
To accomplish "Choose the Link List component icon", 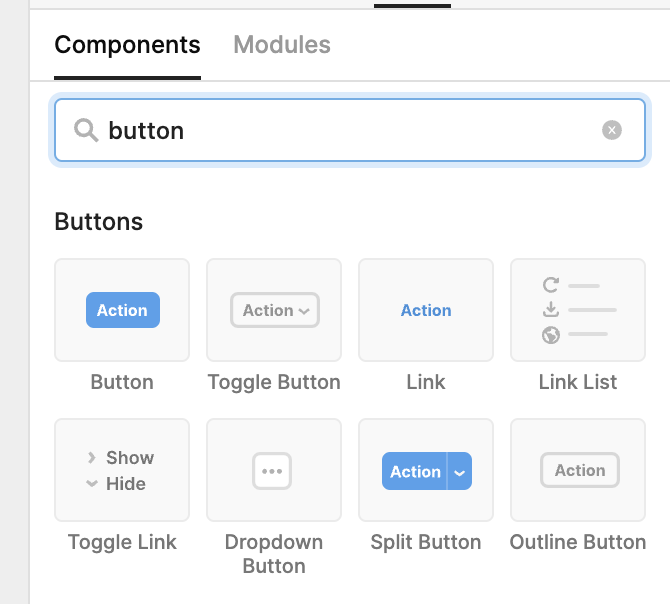I will (x=578, y=310).
